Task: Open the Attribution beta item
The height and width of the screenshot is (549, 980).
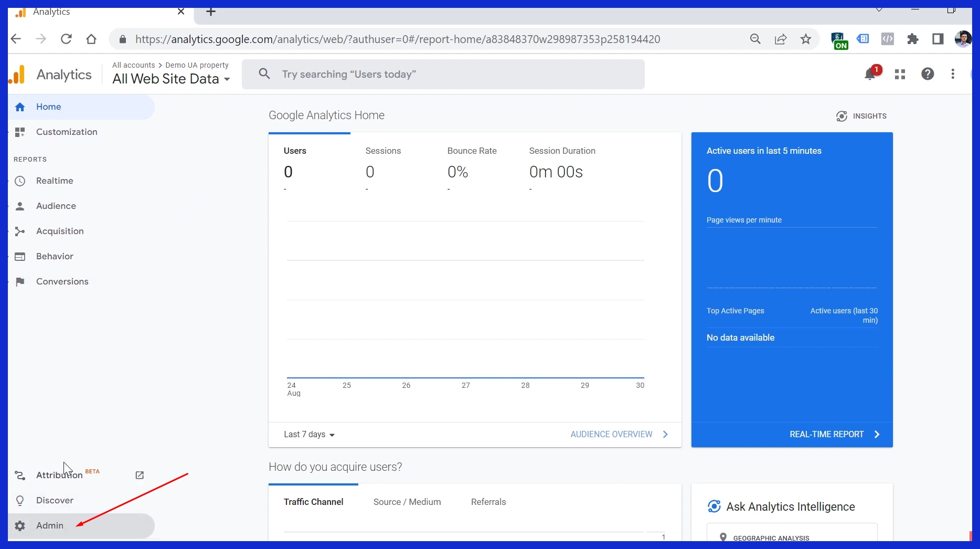Action: coord(59,475)
